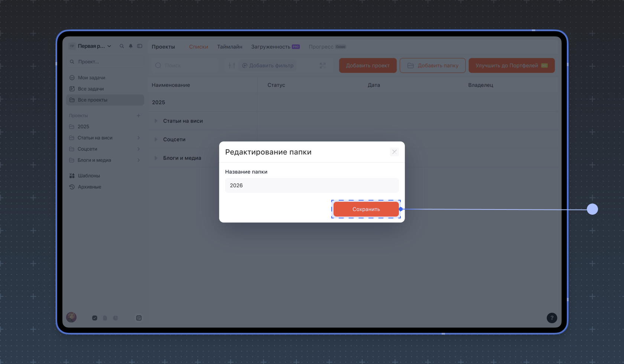Viewport: 624px width, 364px height.
Task: Open the filter settings sliders icon
Action: click(x=232, y=65)
